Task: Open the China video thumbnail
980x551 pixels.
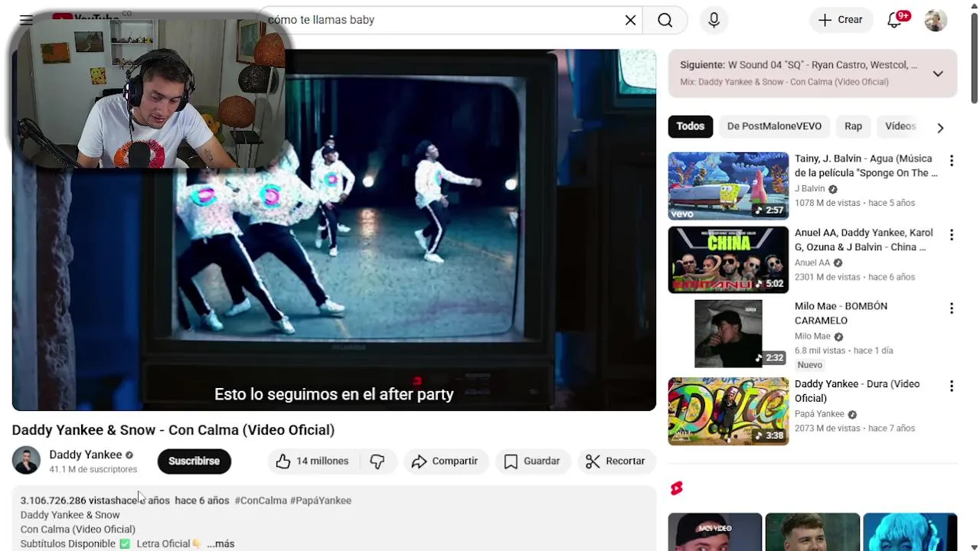Action: tap(728, 259)
